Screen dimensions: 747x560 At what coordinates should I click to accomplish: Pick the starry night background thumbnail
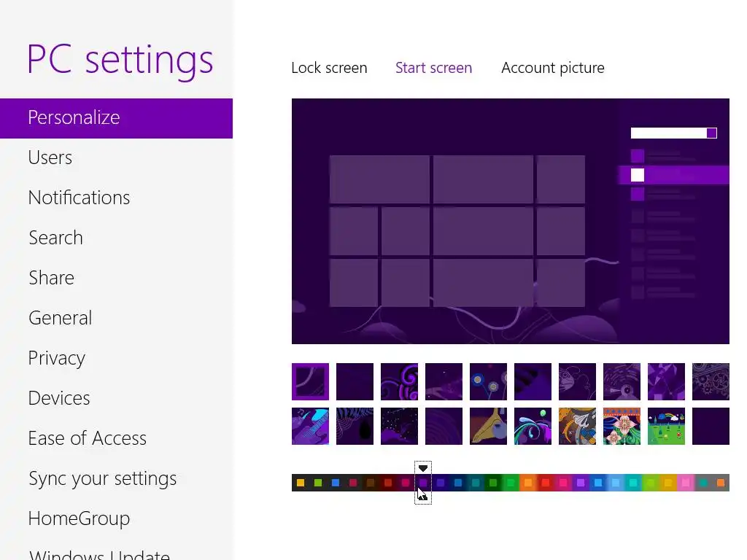click(399, 426)
